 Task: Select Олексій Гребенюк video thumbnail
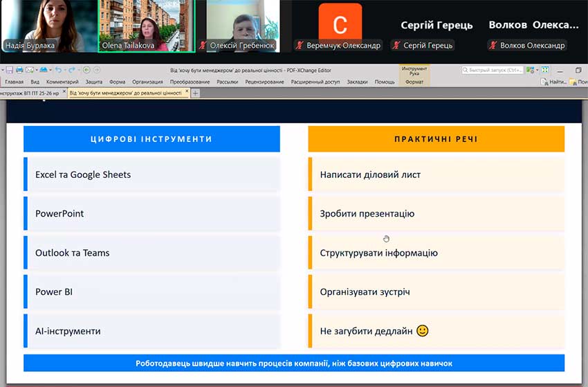click(243, 26)
